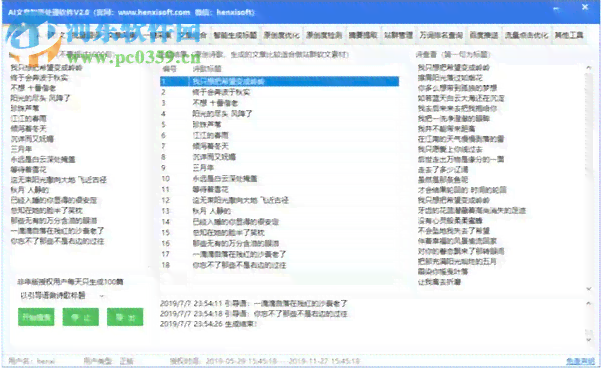
Task: Go to the 原创度检测 tab
Action: pyautogui.click(x=324, y=35)
